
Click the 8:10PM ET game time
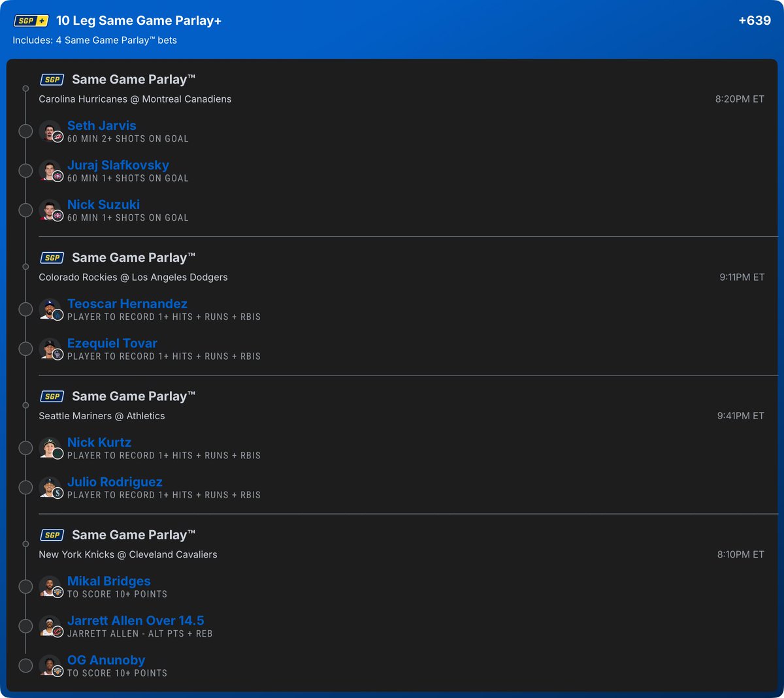(741, 554)
